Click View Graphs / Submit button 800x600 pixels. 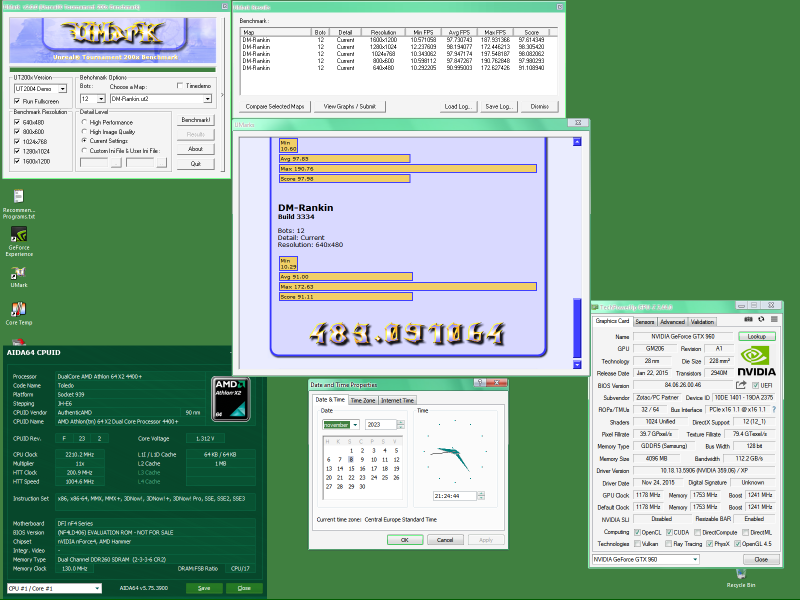[349, 107]
